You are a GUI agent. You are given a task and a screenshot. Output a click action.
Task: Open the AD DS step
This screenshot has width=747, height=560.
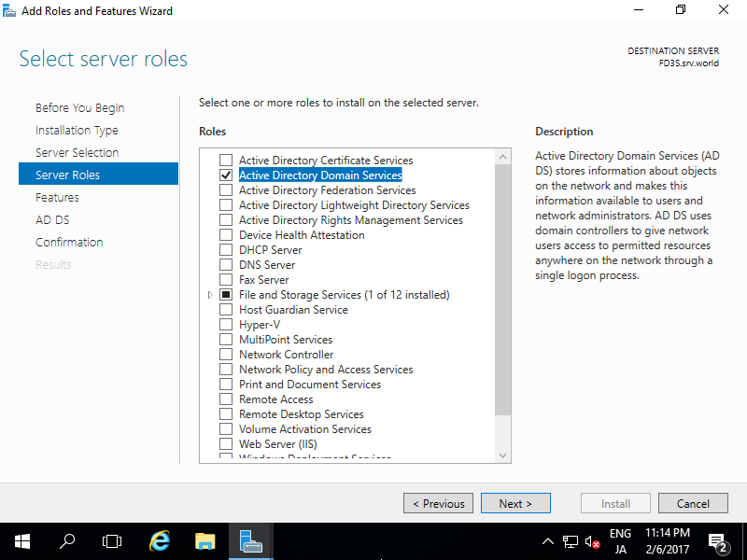(x=52, y=219)
